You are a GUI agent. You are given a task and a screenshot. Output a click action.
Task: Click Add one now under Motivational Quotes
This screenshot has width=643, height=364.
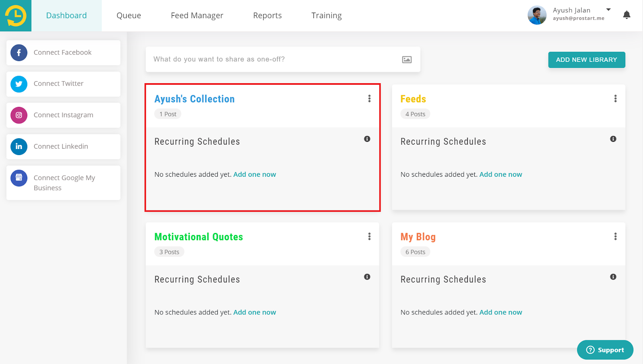coord(254,313)
